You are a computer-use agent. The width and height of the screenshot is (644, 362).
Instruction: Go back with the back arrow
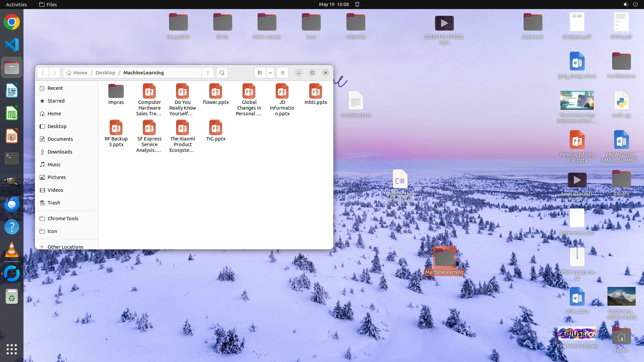click(x=43, y=73)
